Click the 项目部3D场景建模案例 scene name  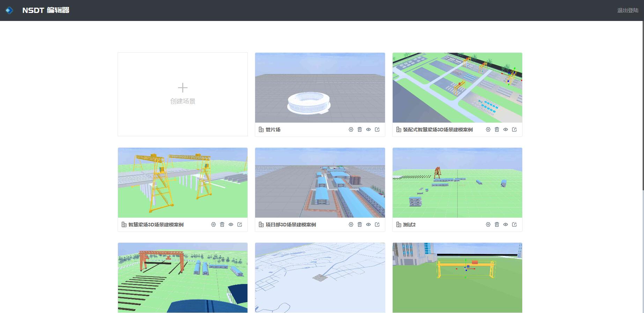(x=291, y=225)
